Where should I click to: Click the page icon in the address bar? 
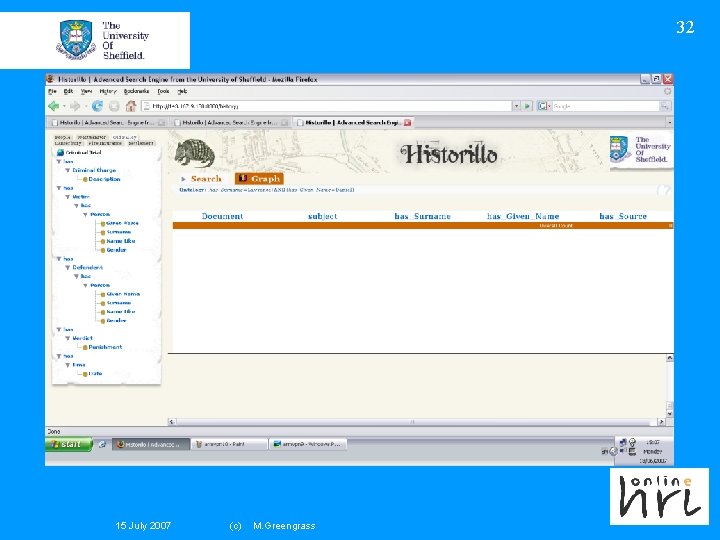pyautogui.click(x=146, y=106)
